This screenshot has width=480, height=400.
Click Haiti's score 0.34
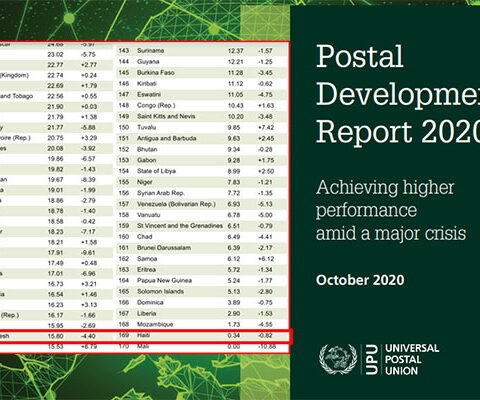coord(234,335)
